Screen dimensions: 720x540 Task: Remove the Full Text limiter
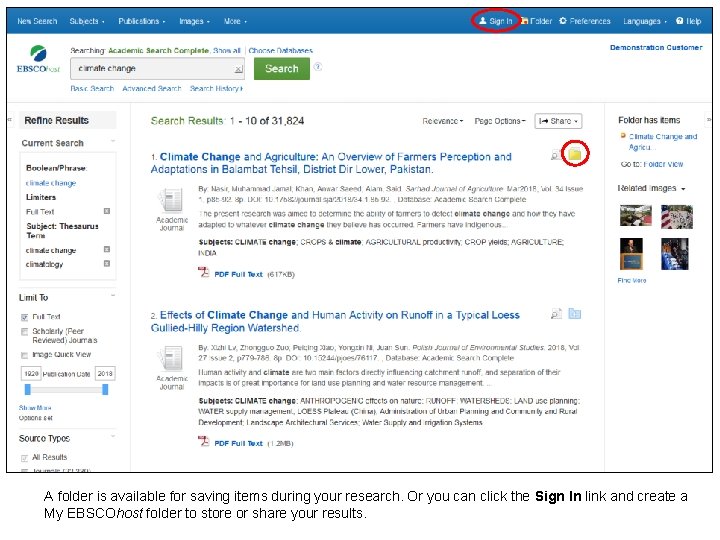point(107,211)
